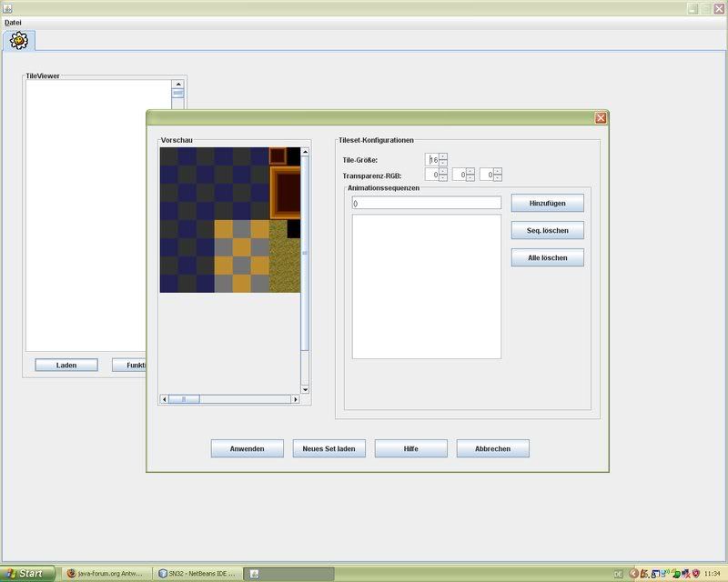Click the Vorschau vertical scrollbar up arrow
This screenshot has width=728, height=582.
click(x=305, y=152)
